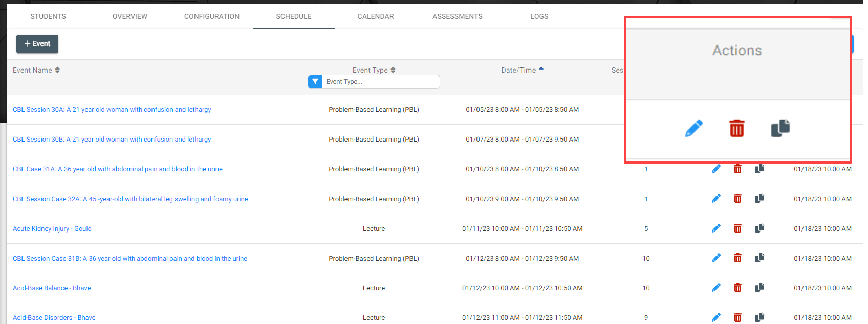Select date 01/07/23 8:00 AM - 9:50 AM

click(523, 139)
